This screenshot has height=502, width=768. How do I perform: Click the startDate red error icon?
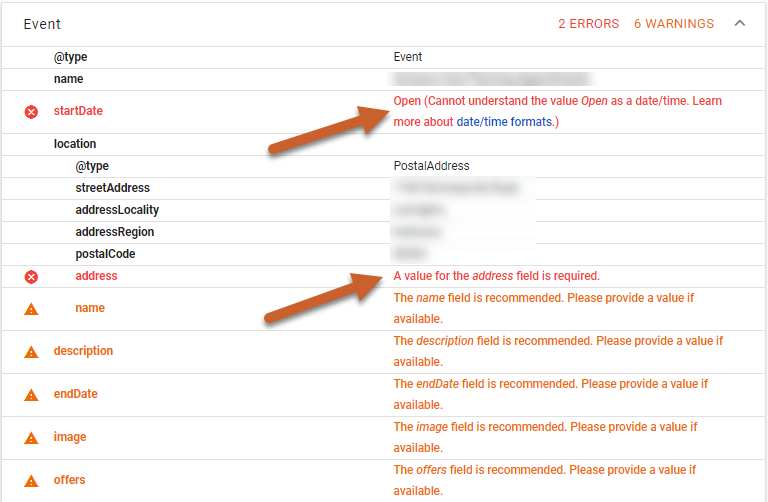click(31, 111)
